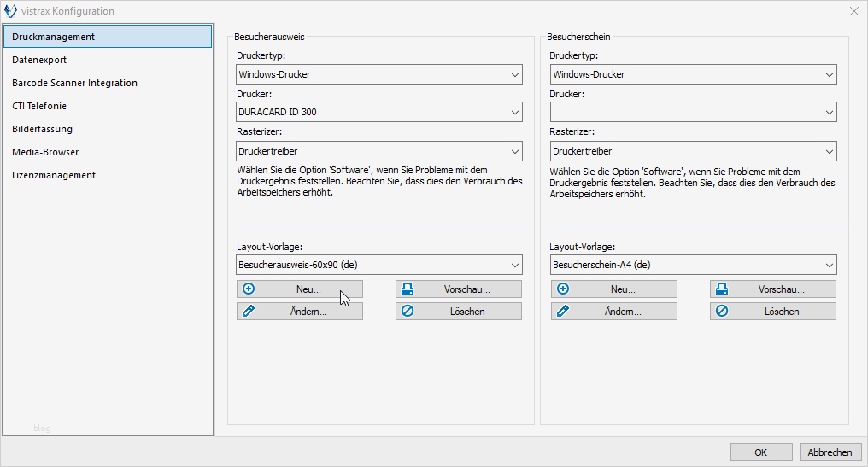Close the vistrax Konfiguration window
This screenshot has width=868, height=467.
coord(853,11)
